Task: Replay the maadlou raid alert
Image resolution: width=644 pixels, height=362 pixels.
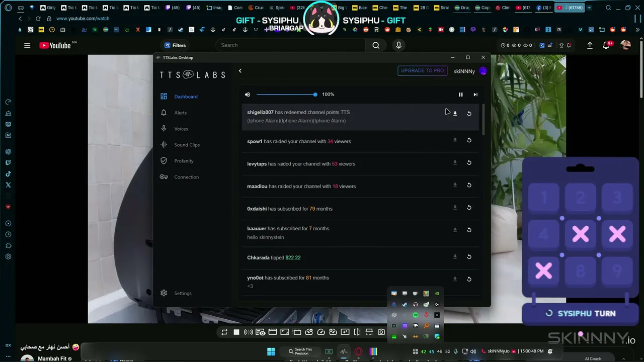Action: coord(469,185)
